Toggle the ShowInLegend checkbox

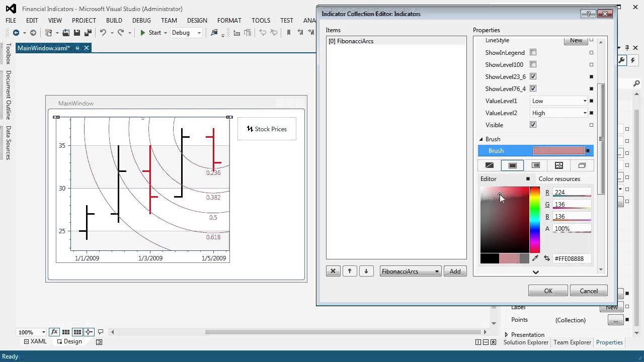(x=533, y=52)
